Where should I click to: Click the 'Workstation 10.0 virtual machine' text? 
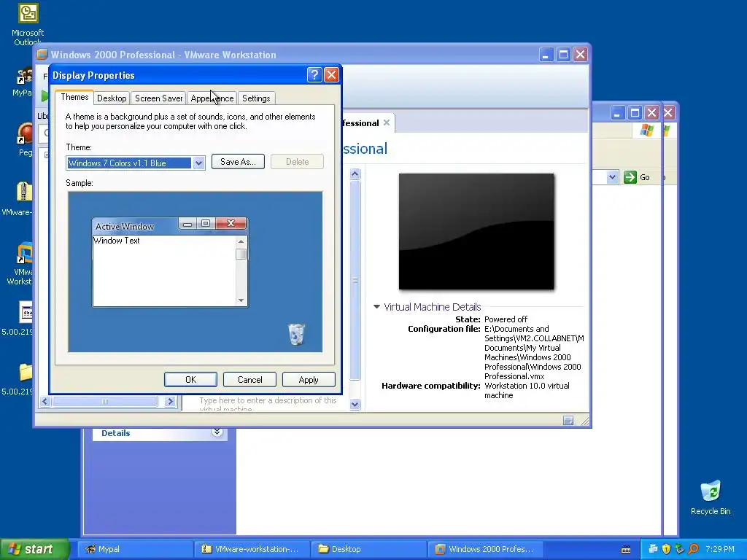527,391
